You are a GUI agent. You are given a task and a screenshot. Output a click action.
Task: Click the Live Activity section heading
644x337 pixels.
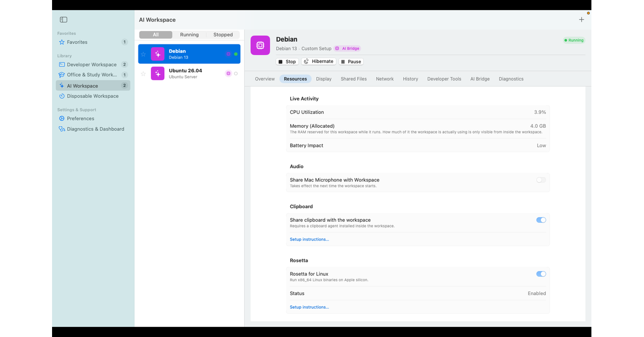click(304, 99)
